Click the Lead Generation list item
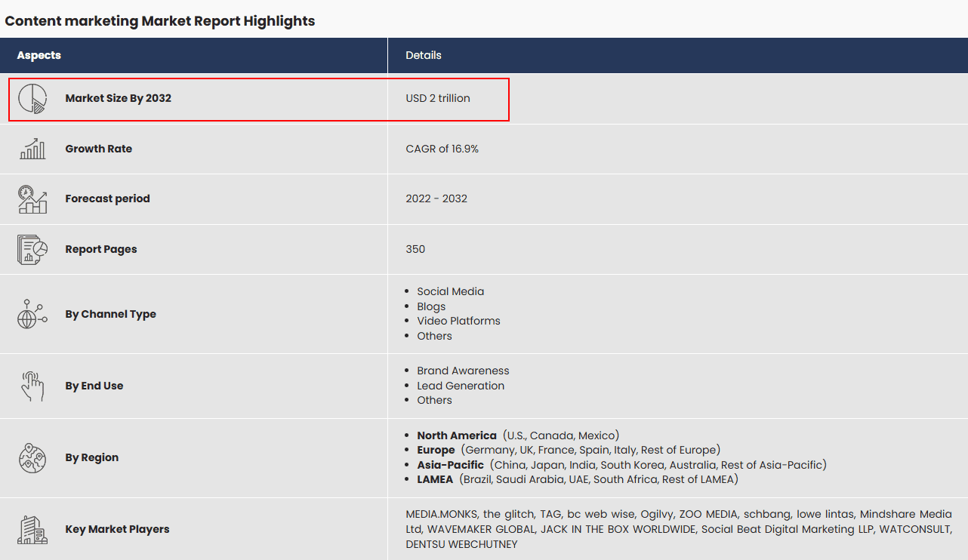 coord(461,386)
